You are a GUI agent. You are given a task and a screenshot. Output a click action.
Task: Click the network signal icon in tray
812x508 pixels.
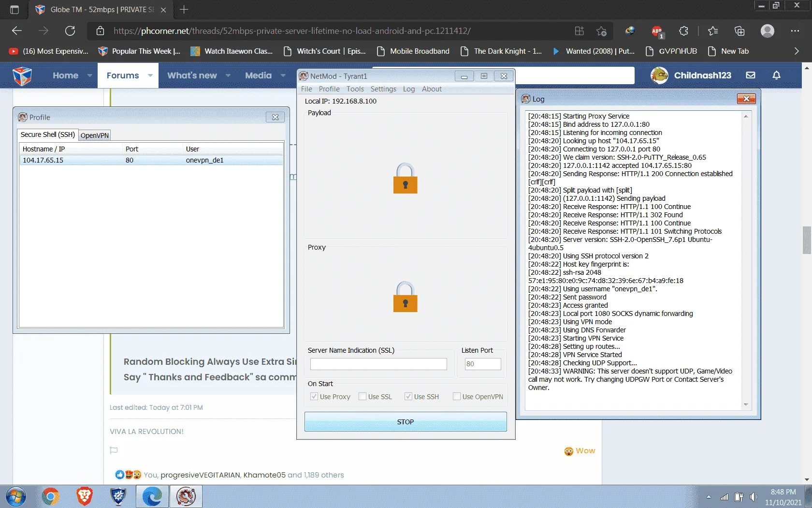[x=724, y=497]
